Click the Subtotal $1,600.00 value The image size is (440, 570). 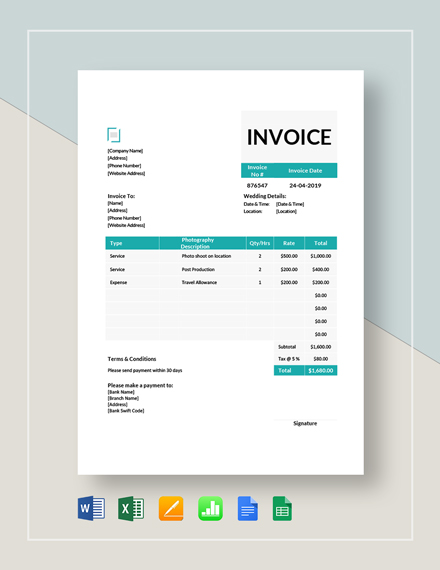[320, 347]
